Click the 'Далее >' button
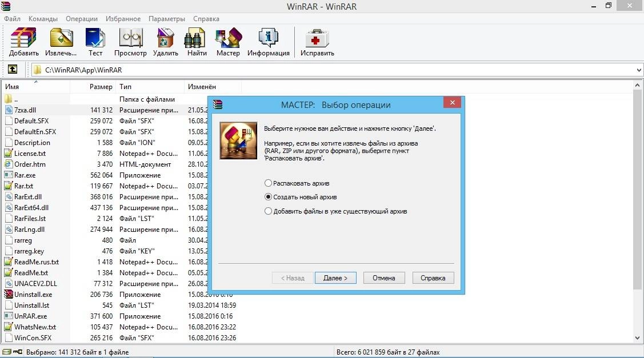Screen dimensions: 644x358 pos(335,278)
